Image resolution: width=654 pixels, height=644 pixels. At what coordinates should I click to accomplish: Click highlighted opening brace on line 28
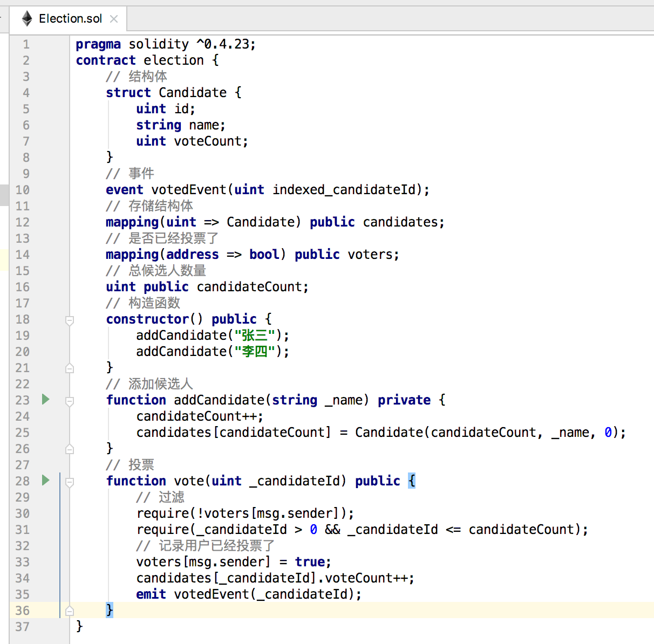pyautogui.click(x=412, y=481)
